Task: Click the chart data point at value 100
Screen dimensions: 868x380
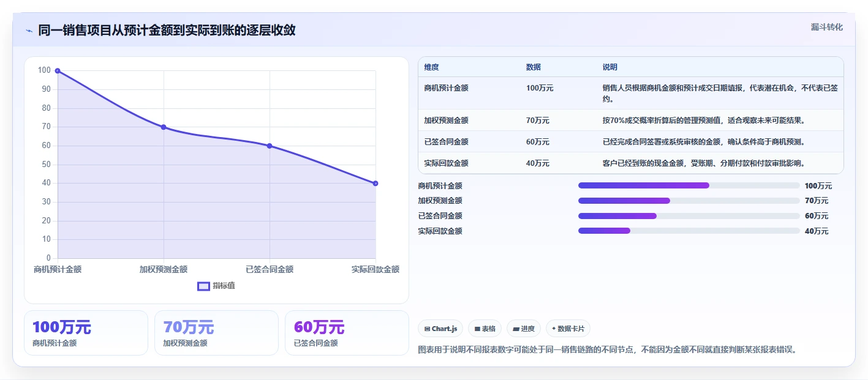Action: point(58,71)
